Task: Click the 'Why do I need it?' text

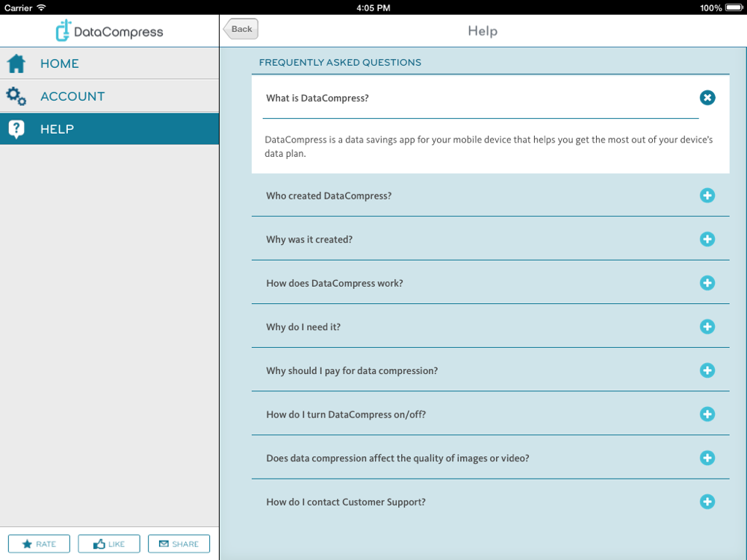Action: click(x=303, y=327)
